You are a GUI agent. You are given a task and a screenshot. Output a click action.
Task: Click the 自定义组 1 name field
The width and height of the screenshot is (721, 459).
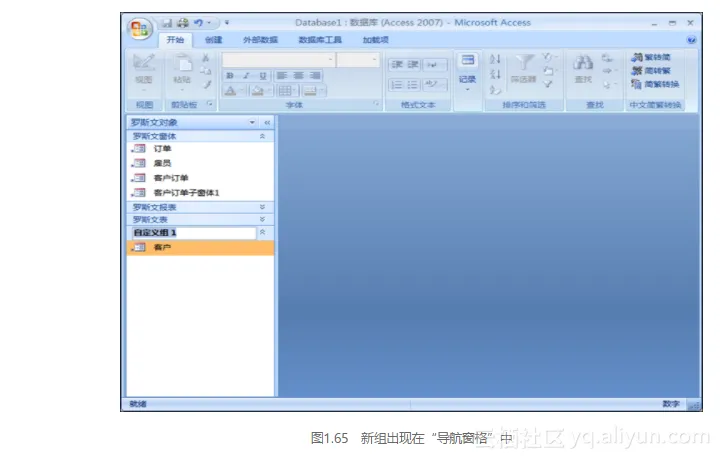coord(193,233)
